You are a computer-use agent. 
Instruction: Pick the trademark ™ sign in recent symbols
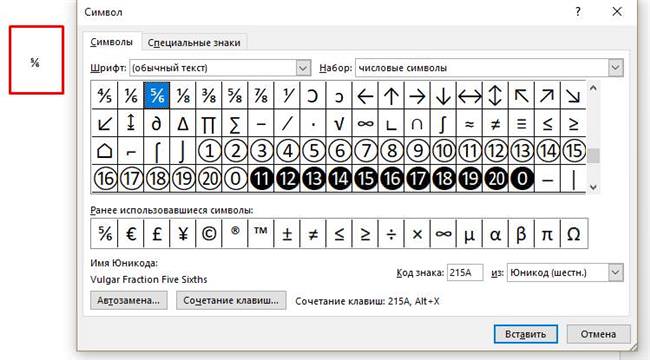[x=261, y=234]
